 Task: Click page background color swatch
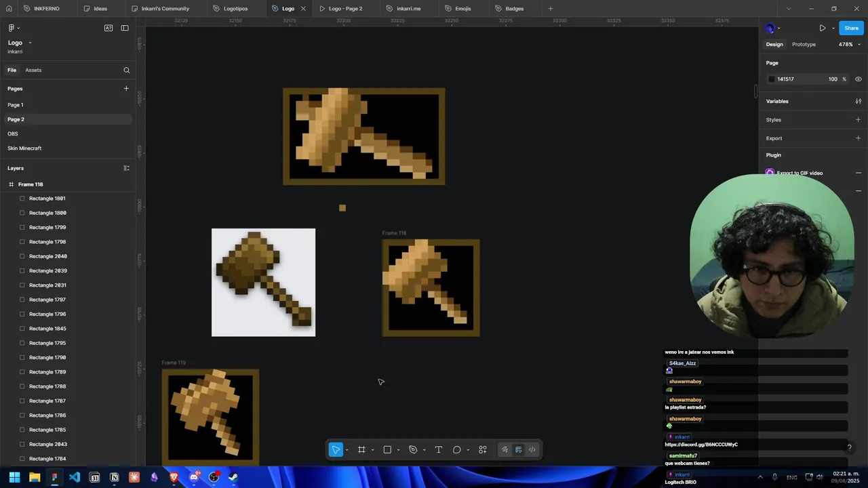click(x=771, y=79)
